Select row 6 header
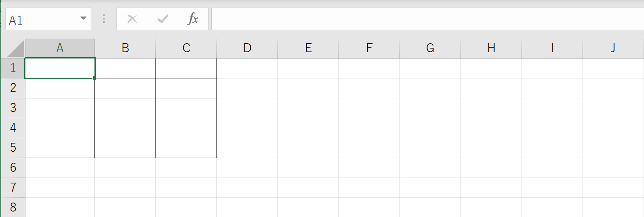The image size is (644, 217). point(13,168)
